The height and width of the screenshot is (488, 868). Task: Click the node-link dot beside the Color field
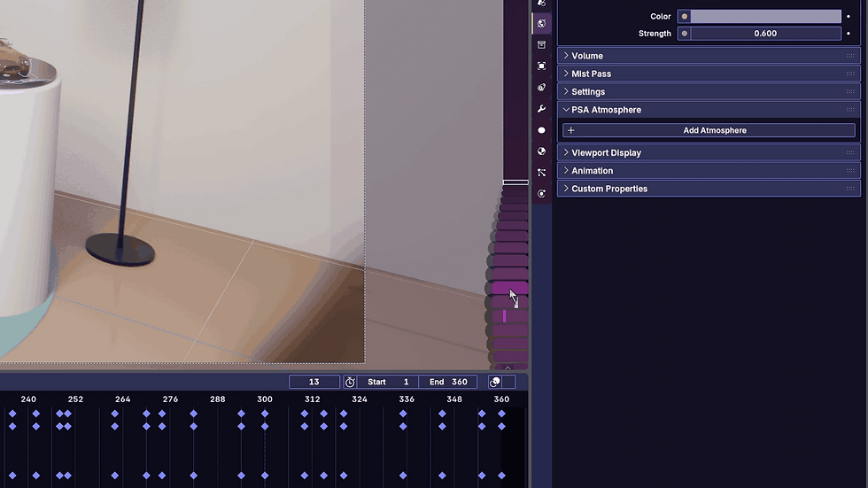pyautogui.click(x=684, y=17)
